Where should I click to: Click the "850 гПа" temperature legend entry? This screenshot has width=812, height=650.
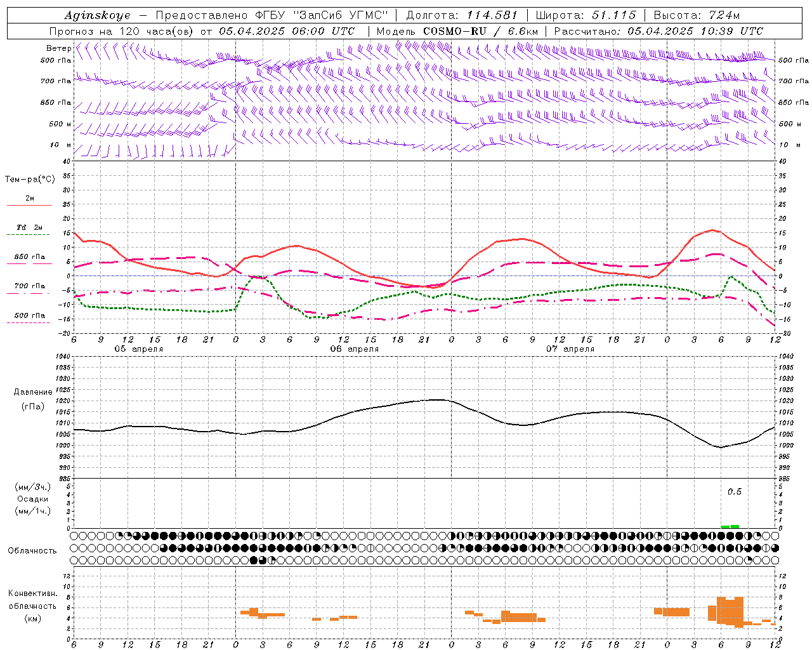[x=29, y=257]
